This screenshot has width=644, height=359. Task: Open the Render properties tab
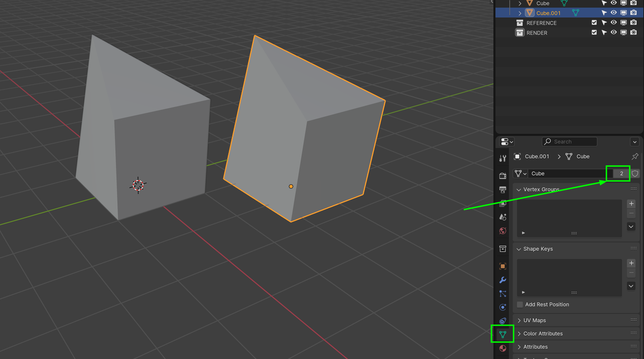tap(503, 175)
